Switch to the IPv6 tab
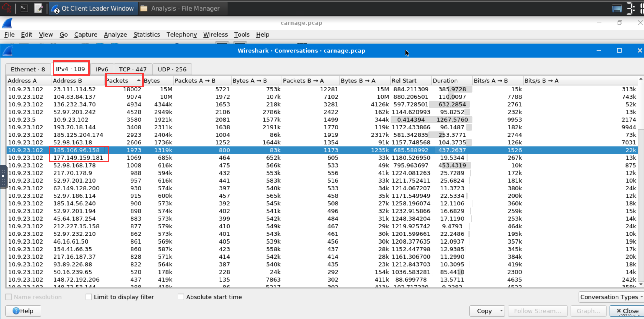644x319 pixels. click(102, 69)
